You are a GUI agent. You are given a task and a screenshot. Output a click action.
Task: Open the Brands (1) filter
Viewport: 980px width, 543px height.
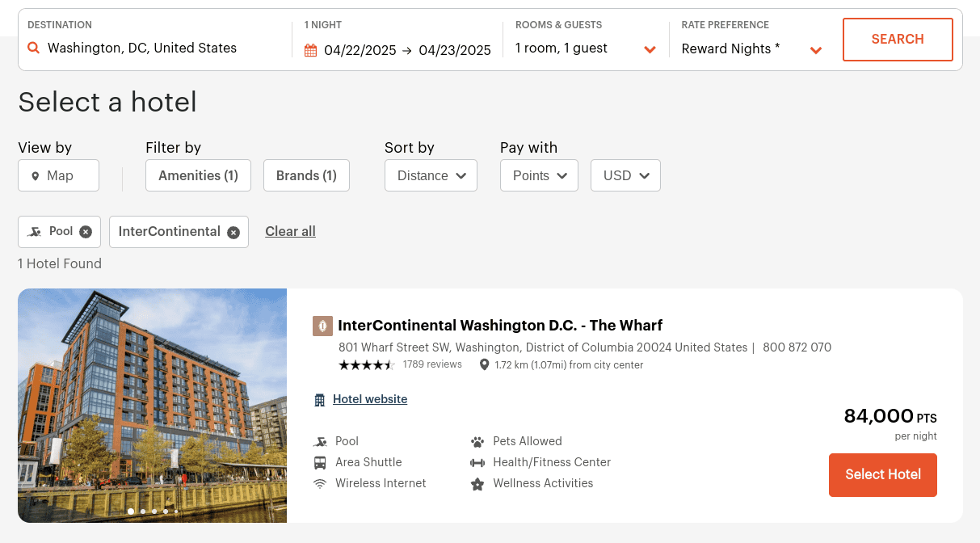(306, 175)
